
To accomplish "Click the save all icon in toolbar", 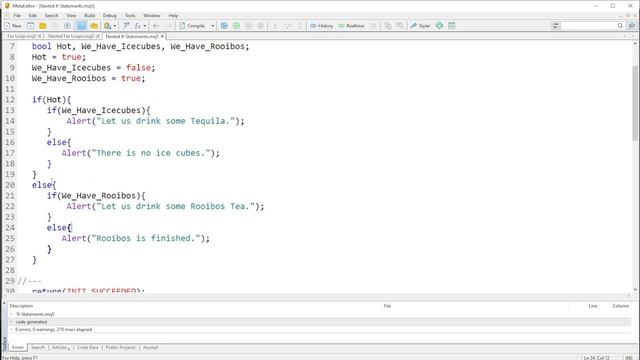I will pos(67,26).
